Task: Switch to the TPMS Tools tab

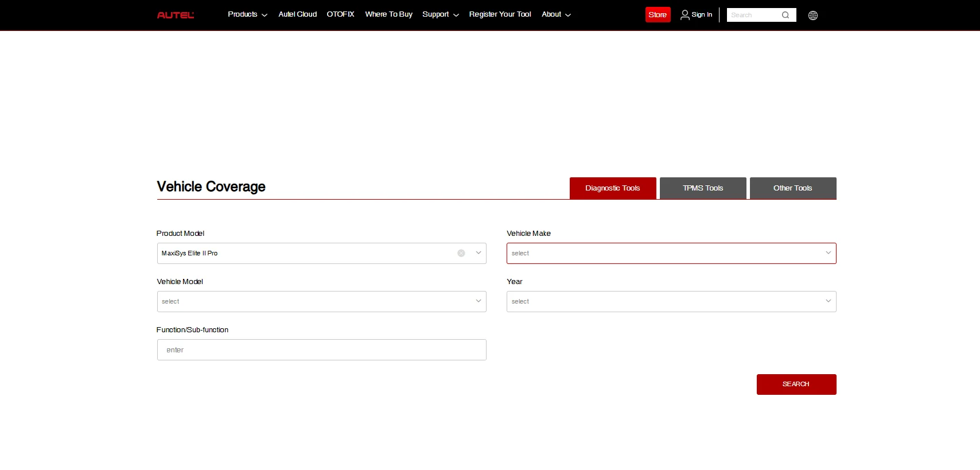Action: coord(703,188)
